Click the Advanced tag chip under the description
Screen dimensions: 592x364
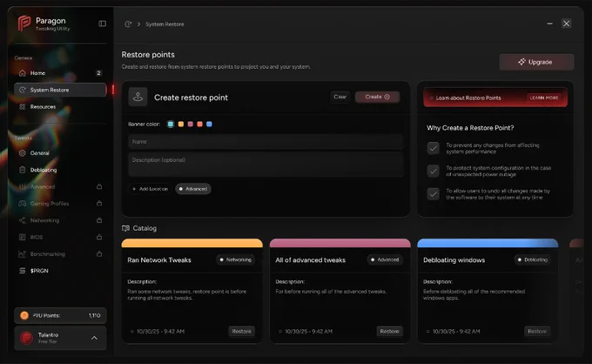[x=193, y=189]
